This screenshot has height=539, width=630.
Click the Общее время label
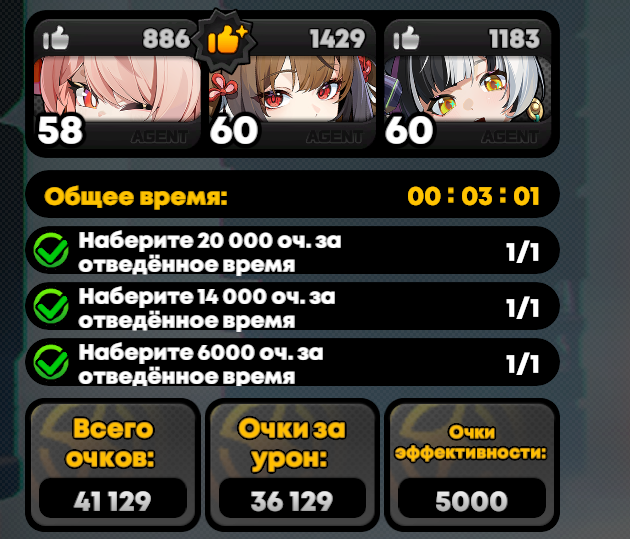click(x=136, y=197)
